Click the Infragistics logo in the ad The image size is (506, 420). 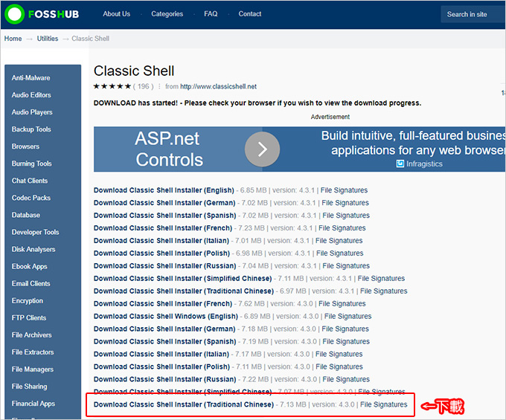(x=419, y=164)
